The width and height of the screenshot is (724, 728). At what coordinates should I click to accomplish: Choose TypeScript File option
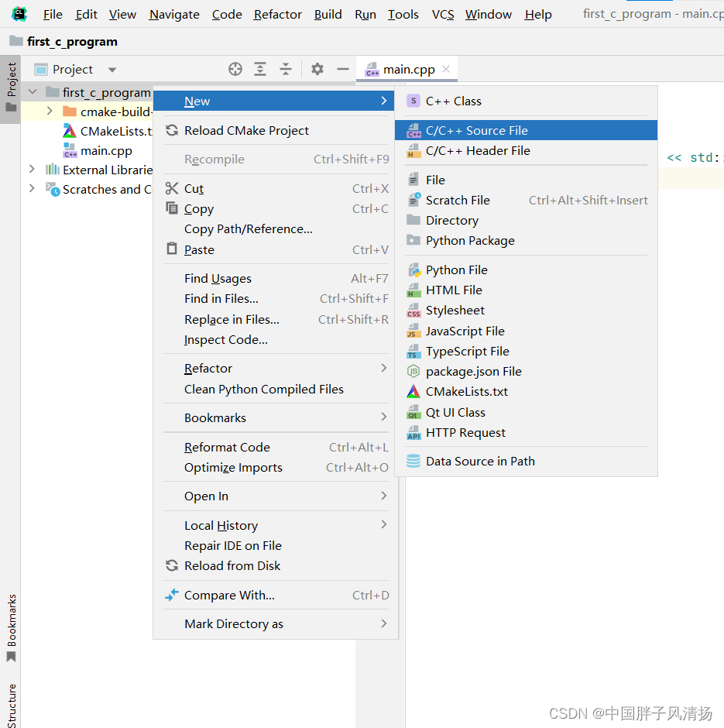point(526,352)
